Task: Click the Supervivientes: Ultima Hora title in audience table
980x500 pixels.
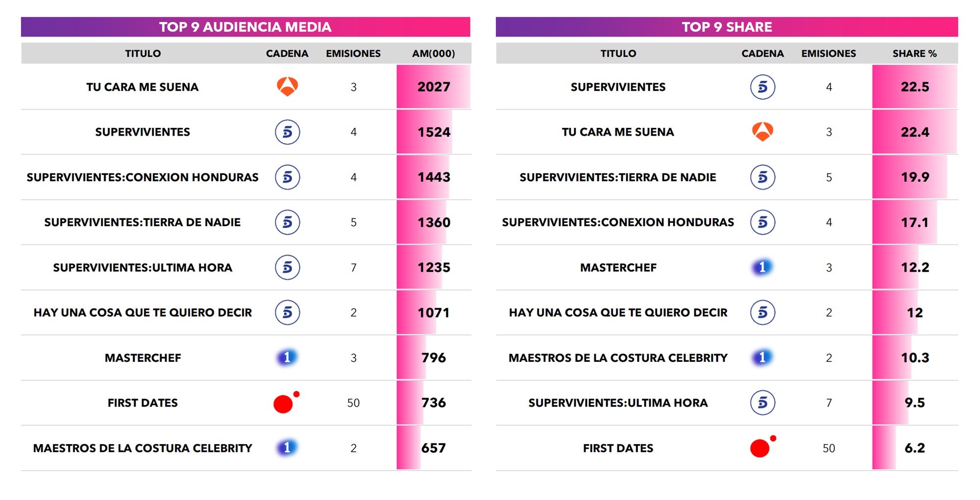Action: tap(143, 267)
